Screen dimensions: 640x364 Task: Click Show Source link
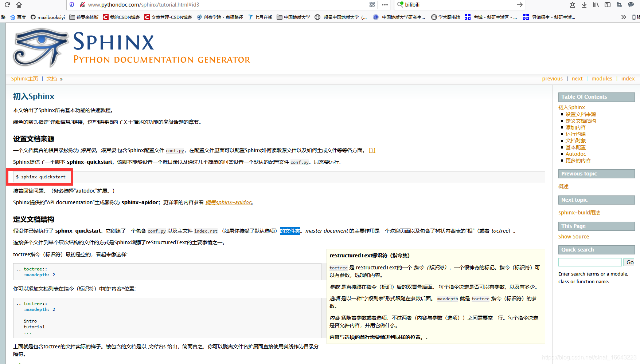tap(574, 237)
